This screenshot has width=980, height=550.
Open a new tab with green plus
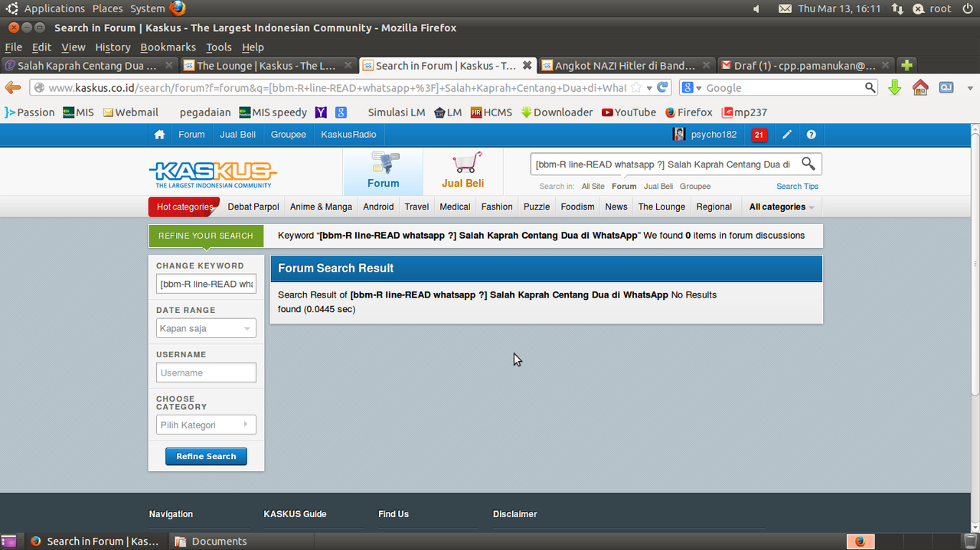point(906,65)
